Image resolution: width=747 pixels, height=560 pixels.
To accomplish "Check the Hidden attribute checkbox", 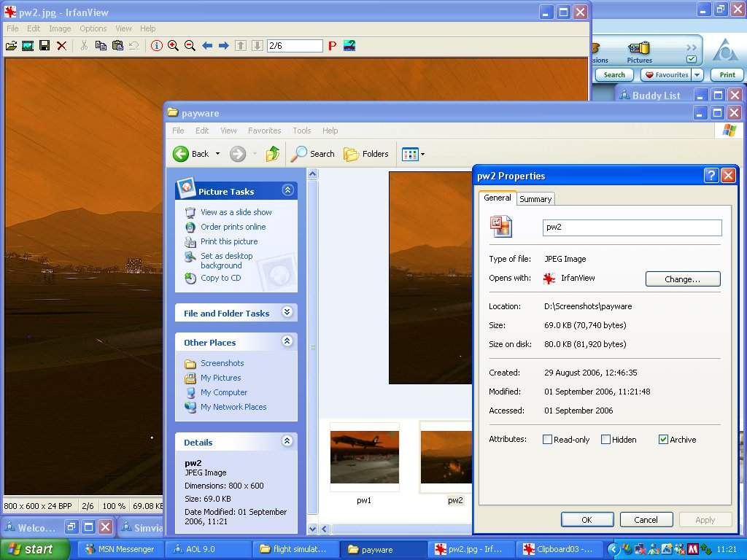I will pyautogui.click(x=605, y=440).
